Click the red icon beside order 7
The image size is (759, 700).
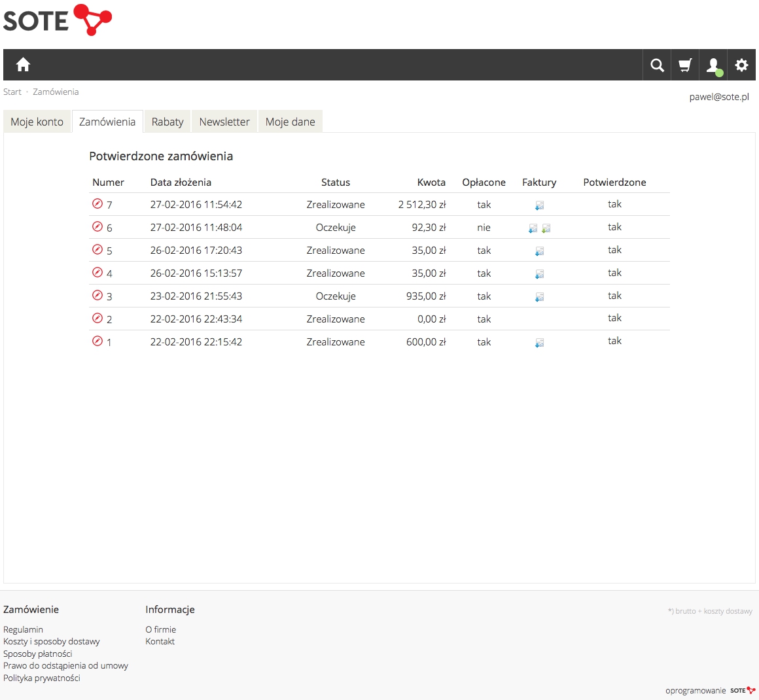(97, 204)
